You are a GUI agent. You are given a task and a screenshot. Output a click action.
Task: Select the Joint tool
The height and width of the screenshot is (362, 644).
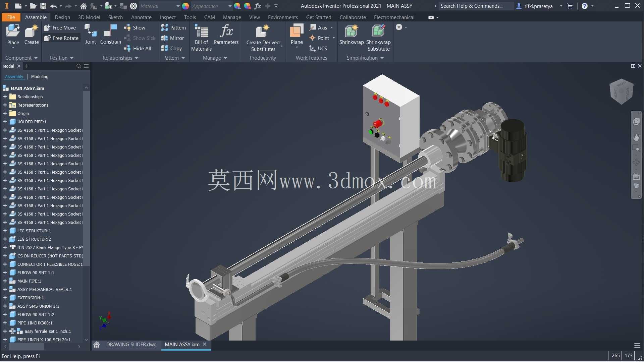click(91, 34)
